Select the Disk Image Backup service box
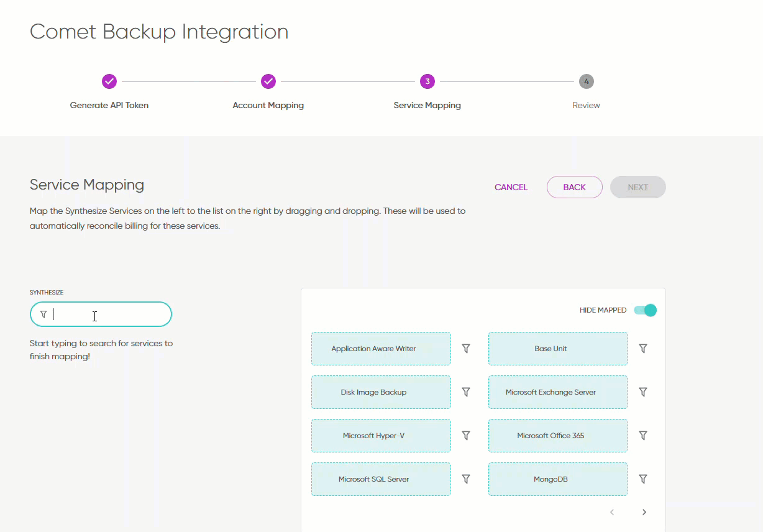Image resolution: width=763 pixels, height=532 pixels. coord(381,392)
